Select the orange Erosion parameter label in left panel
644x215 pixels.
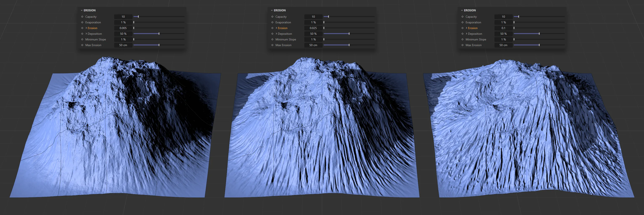tap(93, 28)
